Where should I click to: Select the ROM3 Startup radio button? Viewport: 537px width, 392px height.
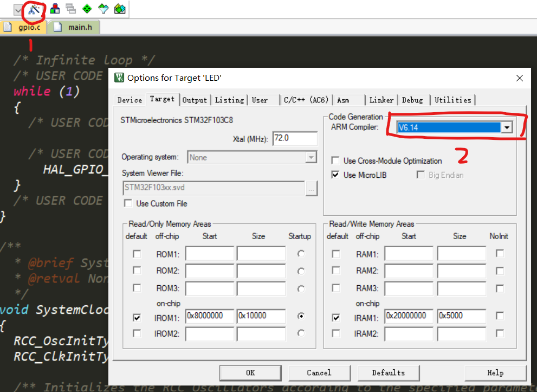[301, 289]
